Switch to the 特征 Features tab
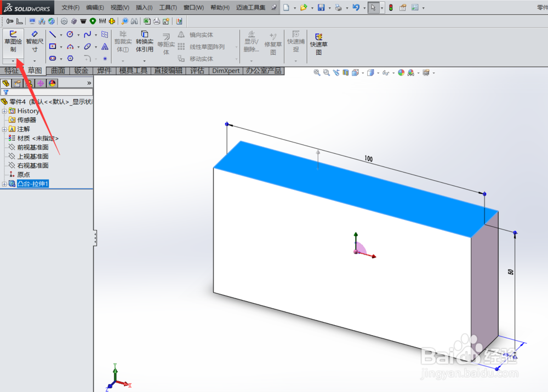 click(12, 71)
